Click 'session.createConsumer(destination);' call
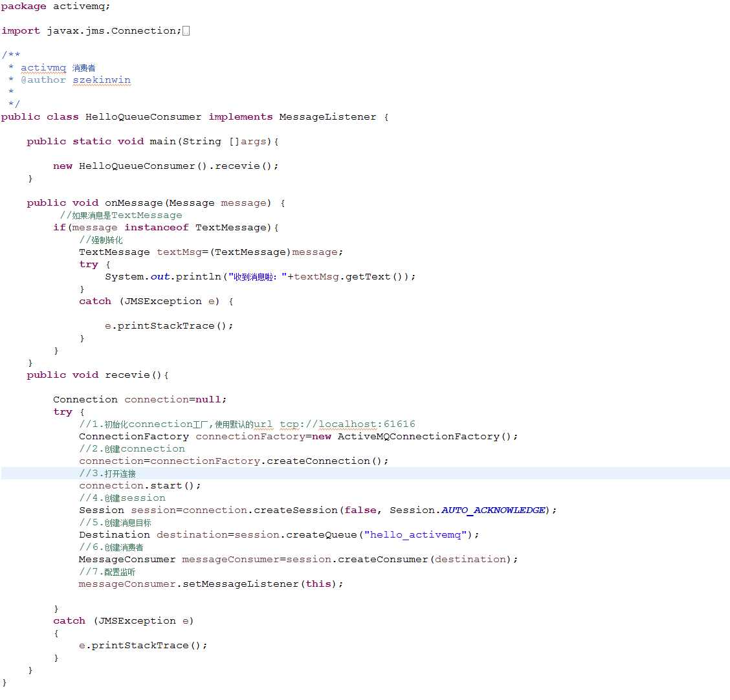The width and height of the screenshot is (730, 700). (402, 560)
